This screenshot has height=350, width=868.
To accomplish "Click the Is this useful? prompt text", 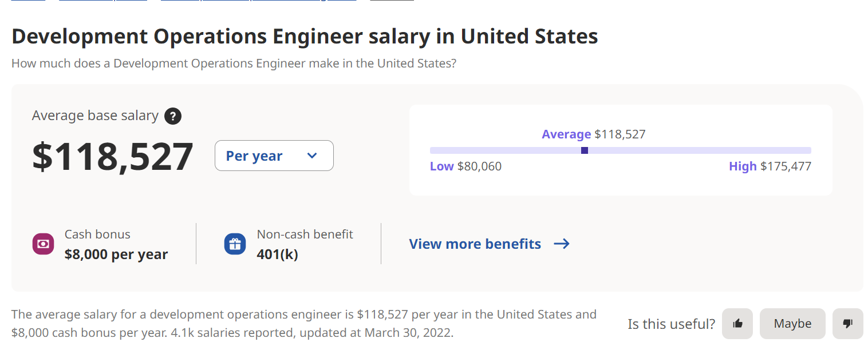I will [671, 324].
